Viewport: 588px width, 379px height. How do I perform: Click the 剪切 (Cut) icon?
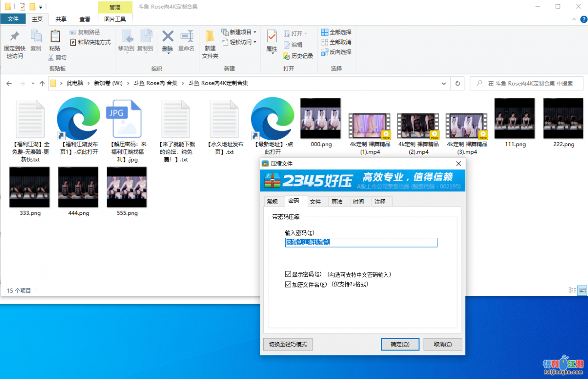[x=50, y=57]
